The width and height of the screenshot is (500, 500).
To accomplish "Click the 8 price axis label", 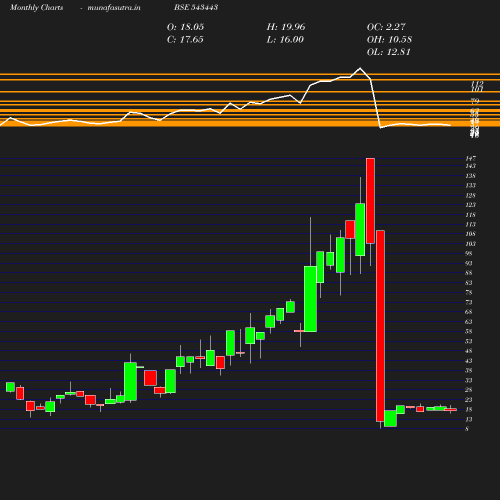I will [x=467, y=429].
